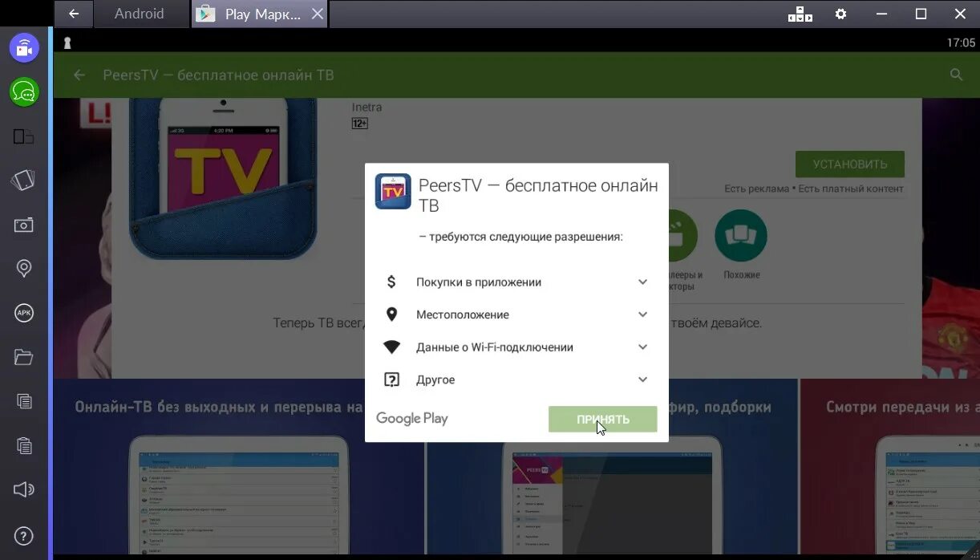Viewport: 980px width, 560px height.
Task: Click the PeersTV title in green header
Action: tap(218, 75)
